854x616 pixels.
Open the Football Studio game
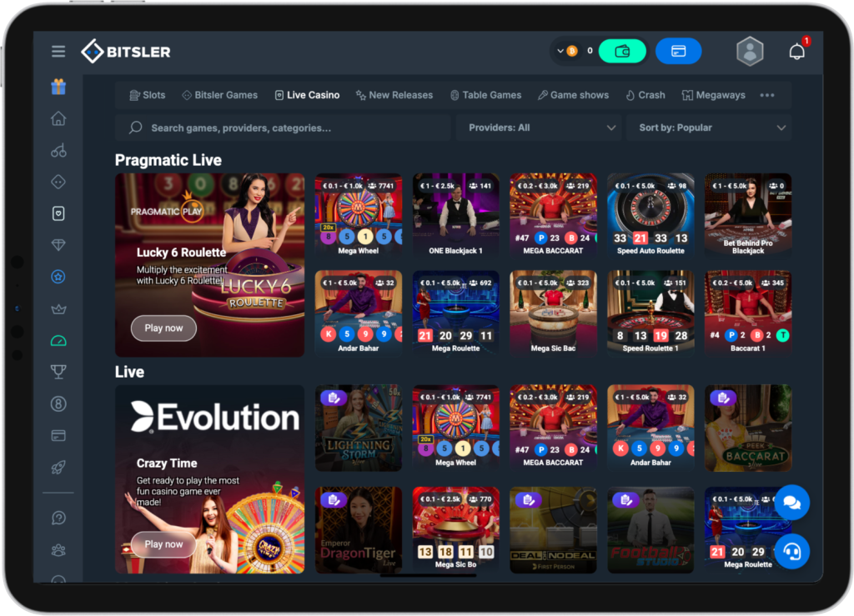(x=651, y=530)
